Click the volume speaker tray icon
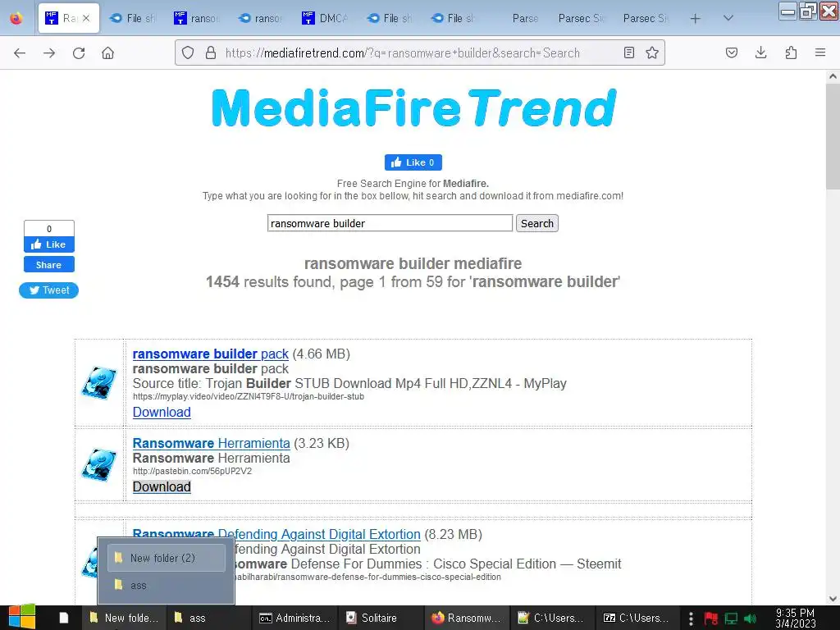The height and width of the screenshot is (630, 840). [751, 619]
